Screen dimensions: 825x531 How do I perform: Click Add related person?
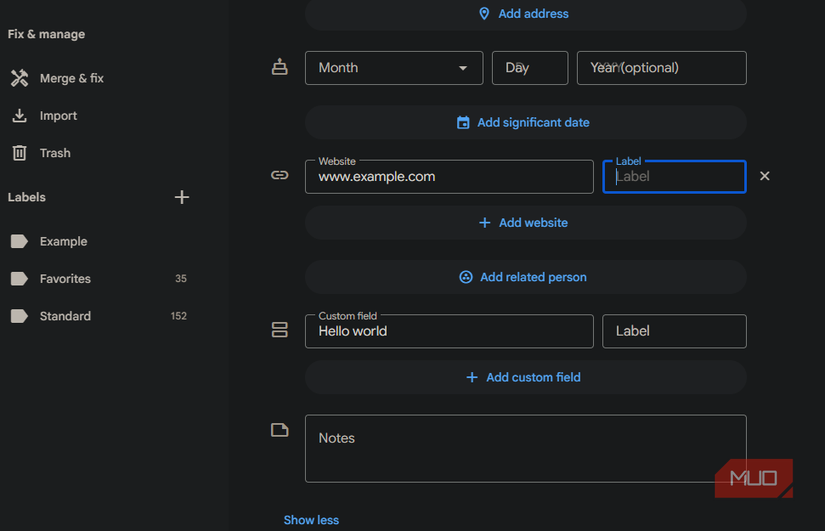pos(525,277)
